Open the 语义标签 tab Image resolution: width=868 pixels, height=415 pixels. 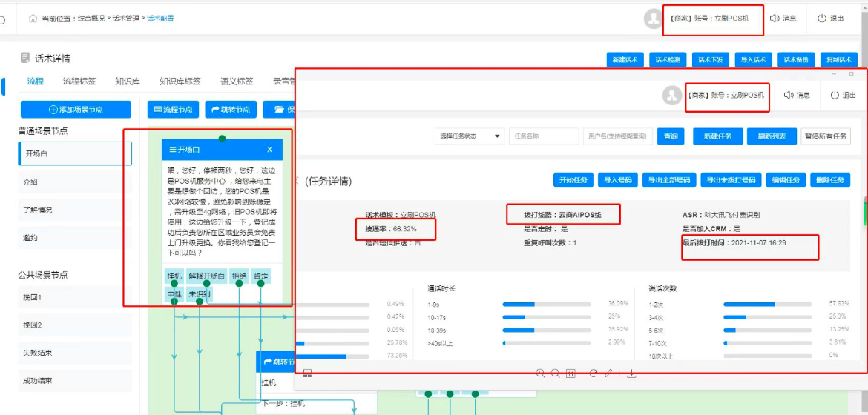(237, 82)
